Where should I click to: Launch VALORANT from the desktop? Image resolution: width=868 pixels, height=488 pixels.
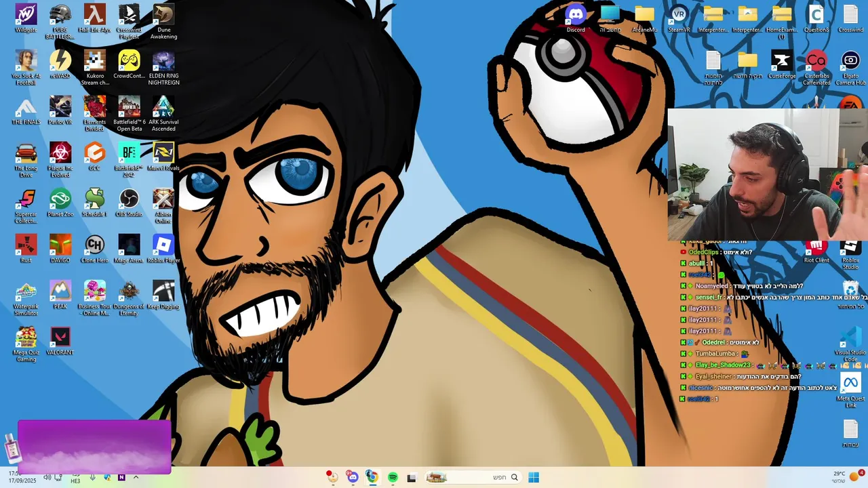click(x=60, y=341)
